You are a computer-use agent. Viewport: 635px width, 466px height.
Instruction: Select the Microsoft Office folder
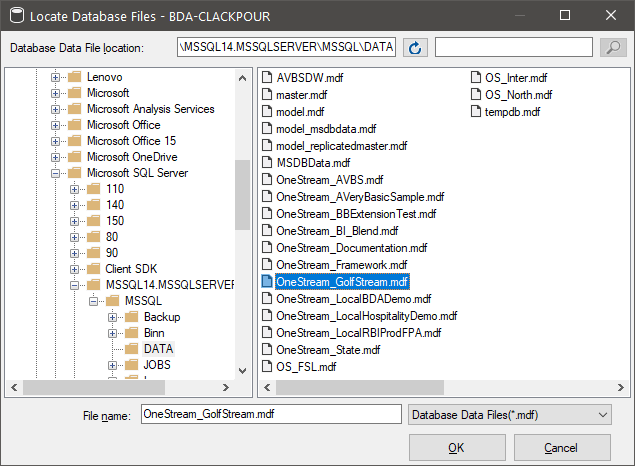pyautogui.click(x=124, y=125)
